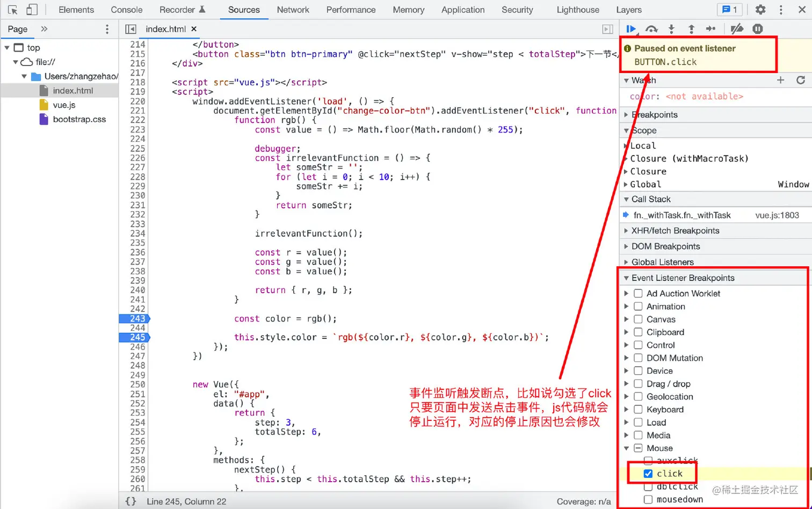The image size is (812, 509).
Task: Expand the Global scope entry
Action: (626, 184)
